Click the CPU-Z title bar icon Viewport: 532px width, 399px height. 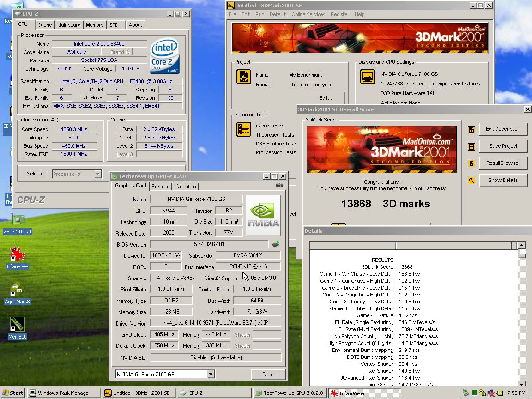pyautogui.click(x=18, y=13)
